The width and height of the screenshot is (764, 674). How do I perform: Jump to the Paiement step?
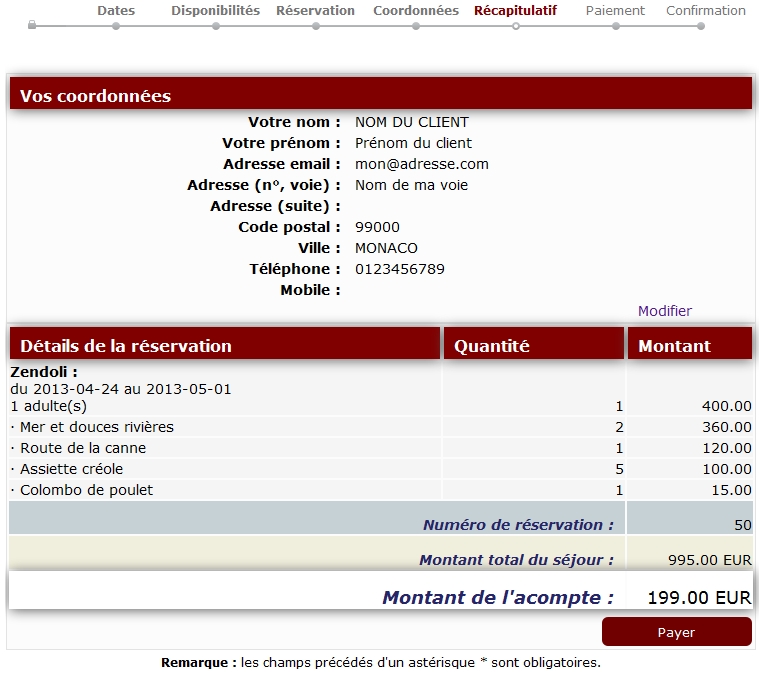click(615, 11)
